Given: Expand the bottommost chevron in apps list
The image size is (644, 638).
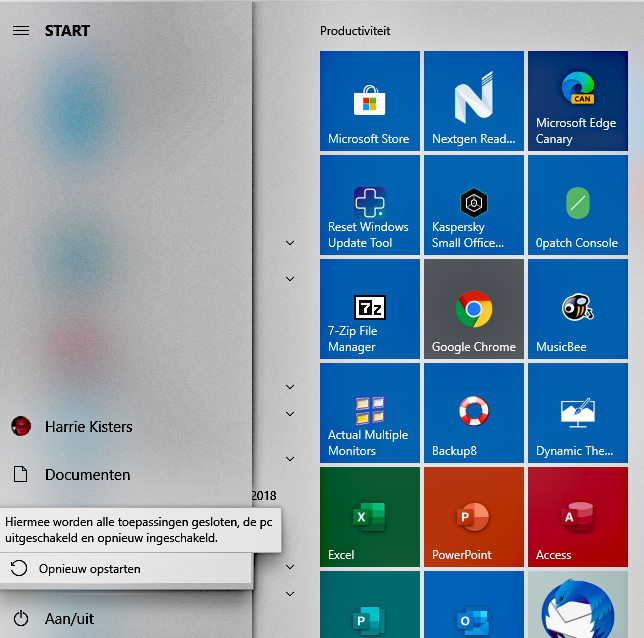Looking at the screenshot, I should (x=290, y=594).
